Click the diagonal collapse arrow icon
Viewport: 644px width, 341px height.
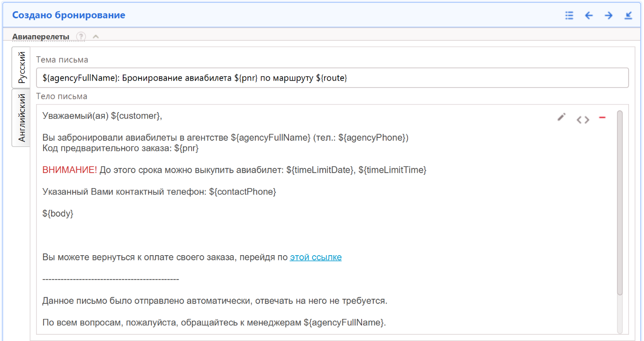pos(628,15)
